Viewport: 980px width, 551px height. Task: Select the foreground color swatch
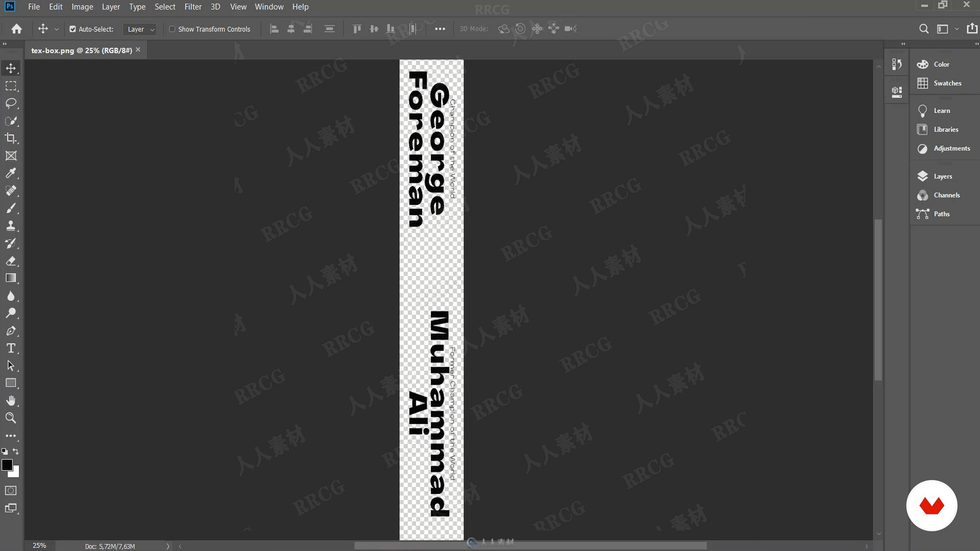(x=7, y=464)
